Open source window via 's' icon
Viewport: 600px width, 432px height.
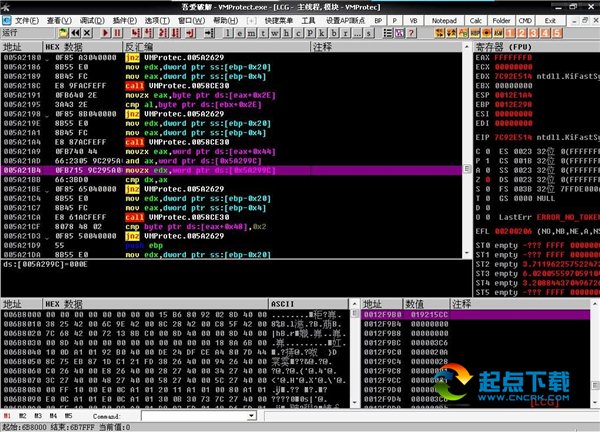coord(369,33)
